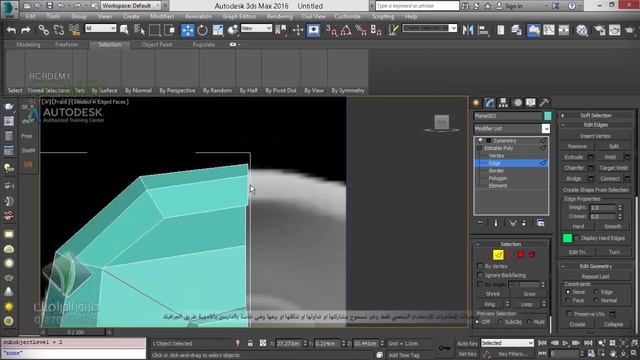The width and height of the screenshot is (640, 360).
Task: Choose the Select and Scale tool
Action: [x=218, y=30]
